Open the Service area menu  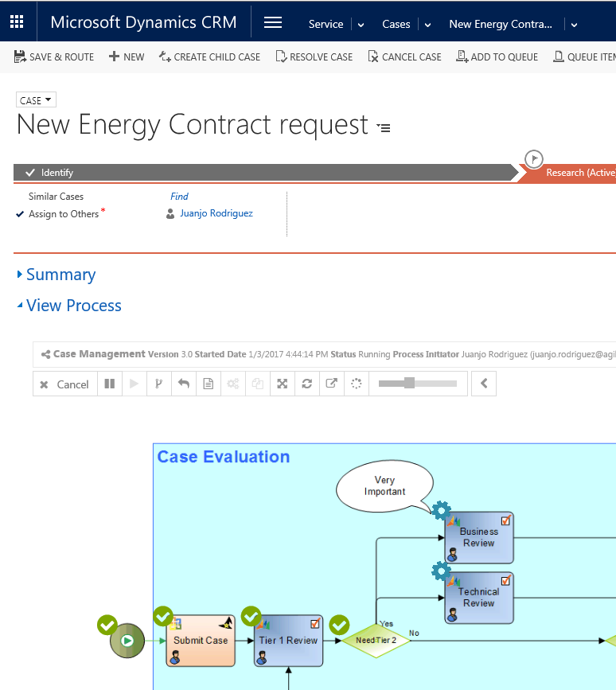(326, 24)
